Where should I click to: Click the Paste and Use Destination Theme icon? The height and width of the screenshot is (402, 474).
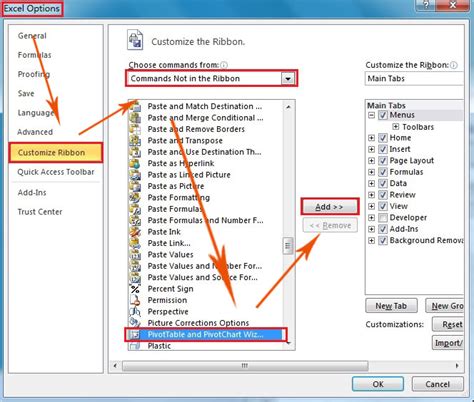(135, 152)
